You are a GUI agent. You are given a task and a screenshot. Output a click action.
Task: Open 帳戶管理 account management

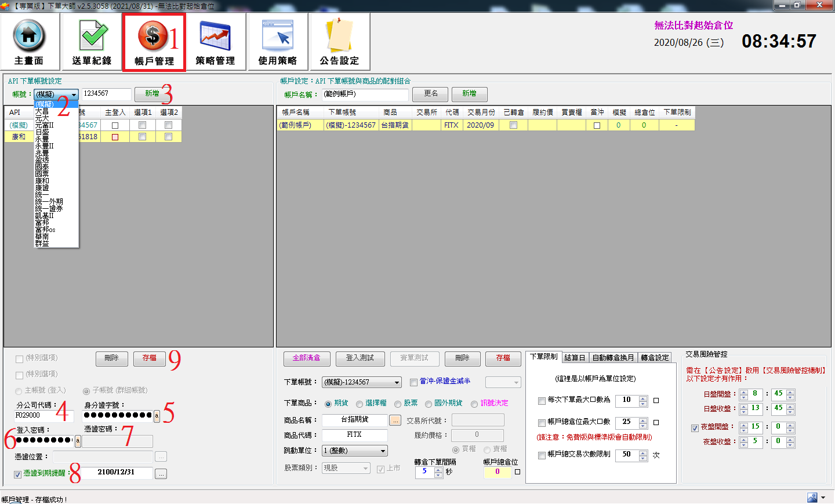pos(154,42)
